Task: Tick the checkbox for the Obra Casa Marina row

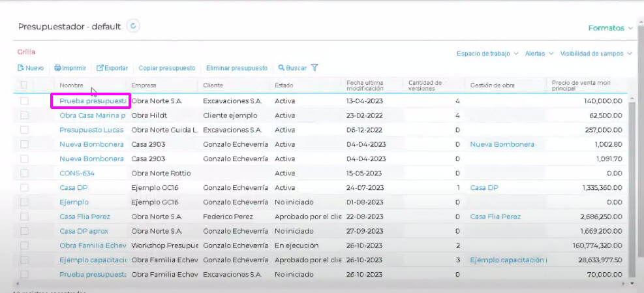Action: pyautogui.click(x=24, y=116)
